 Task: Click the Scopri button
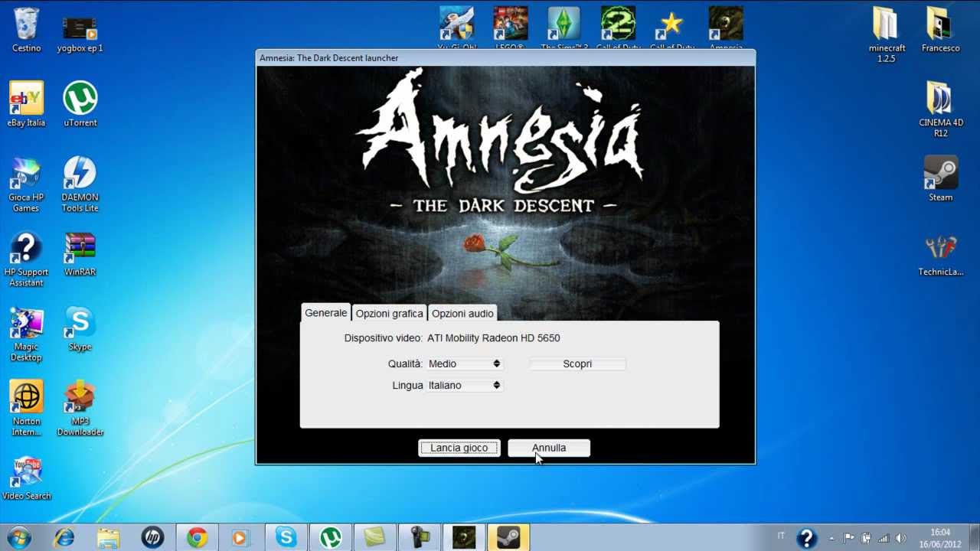(x=577, y=364)
